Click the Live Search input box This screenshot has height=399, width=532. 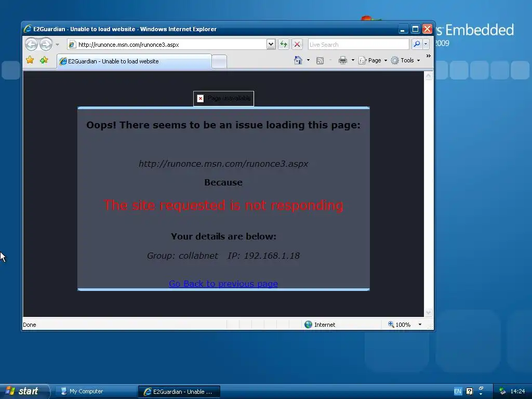[x=358, y=45]
